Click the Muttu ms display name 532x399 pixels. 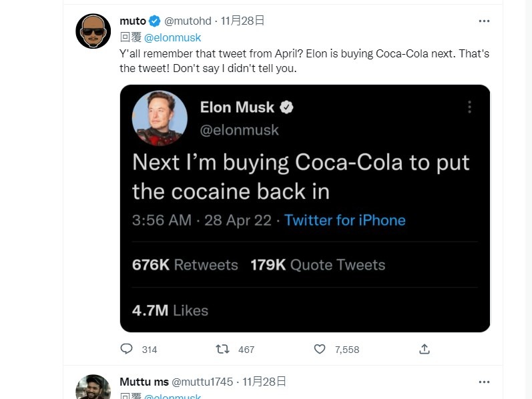[144, 382]
